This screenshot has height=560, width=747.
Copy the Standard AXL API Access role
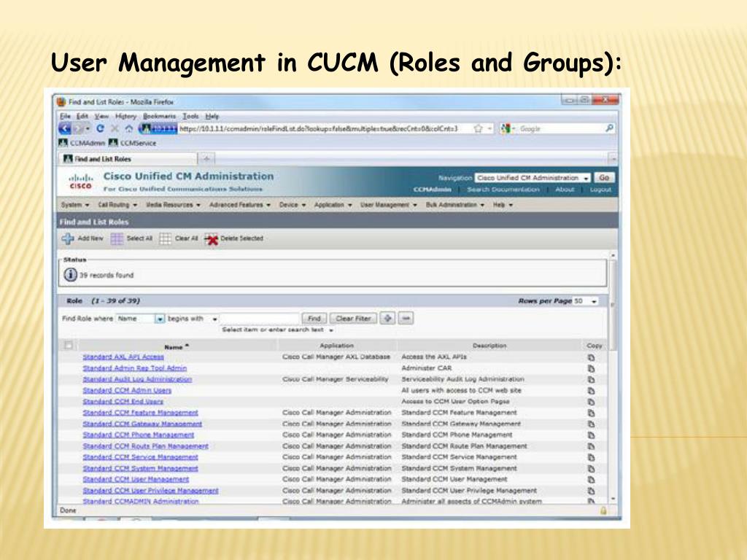point(591,357)
